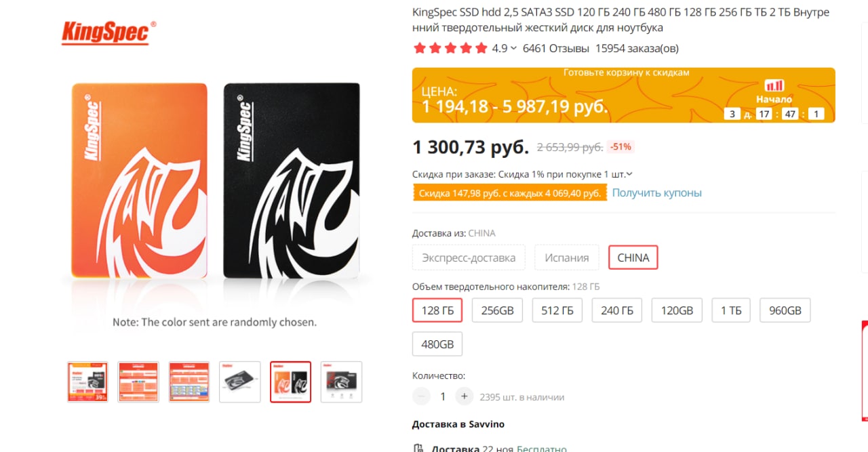The image size is (868, 452).
Task: Open the 6461 Отзывы reviews link
Action: [x=556, y=48]
